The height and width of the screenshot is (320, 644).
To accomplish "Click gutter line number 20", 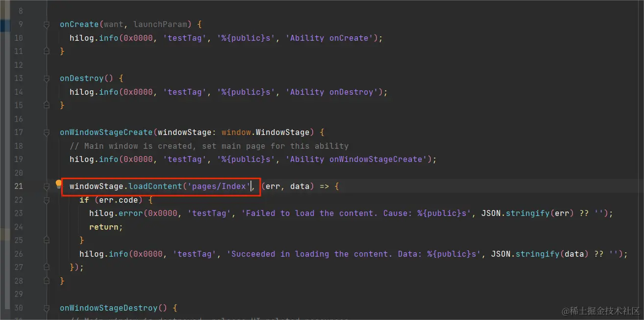I will (19, 173).
